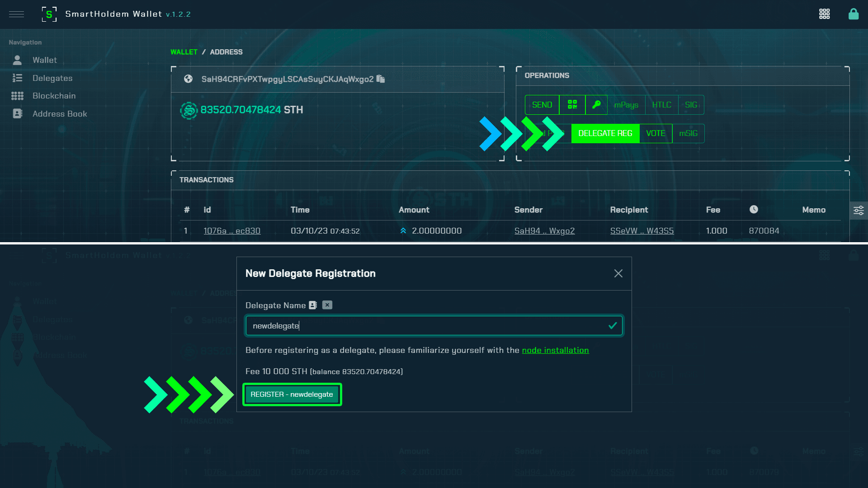The image size is (868, 488).
Task: Click the Blockchain grid icon
Action: [17, 96]
